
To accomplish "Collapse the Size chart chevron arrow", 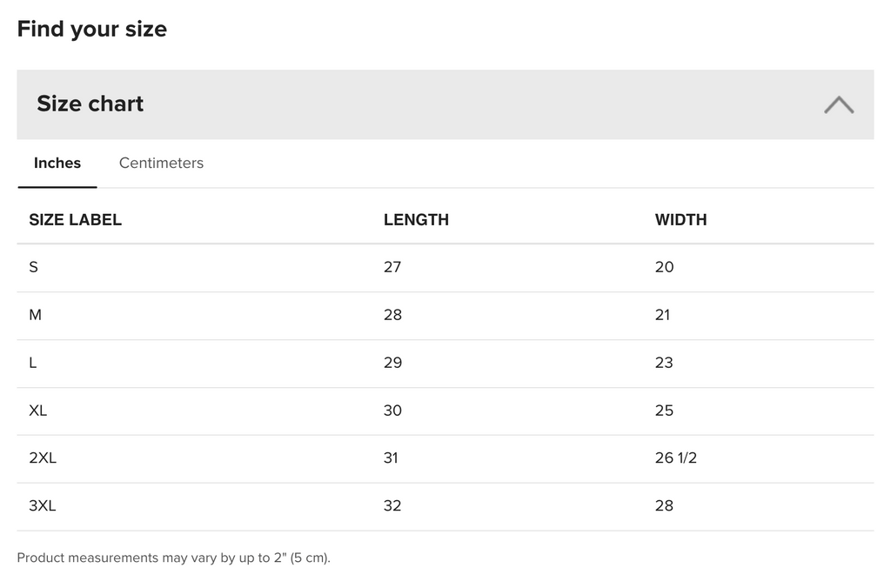I will point(839,105).
